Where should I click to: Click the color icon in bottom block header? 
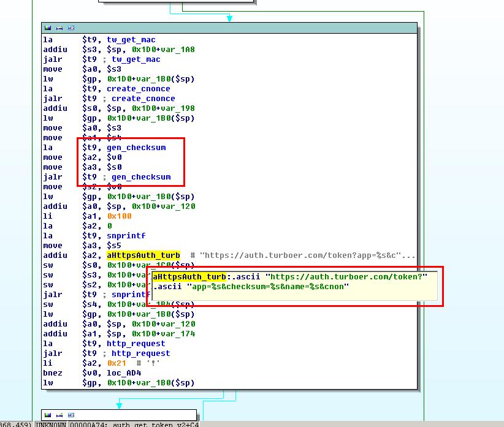(48, 415)
